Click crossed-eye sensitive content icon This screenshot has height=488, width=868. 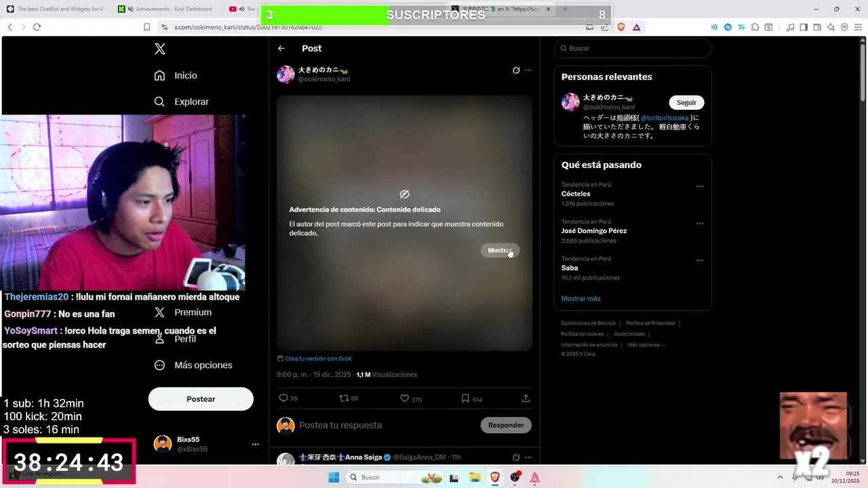pyautogui.click(x=404, y=195)
